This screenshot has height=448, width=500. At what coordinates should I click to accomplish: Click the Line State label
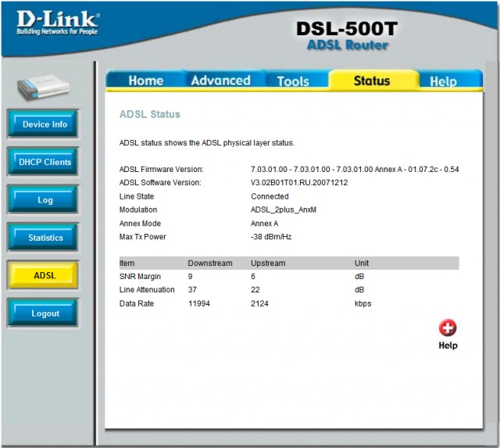pos(137,196)
